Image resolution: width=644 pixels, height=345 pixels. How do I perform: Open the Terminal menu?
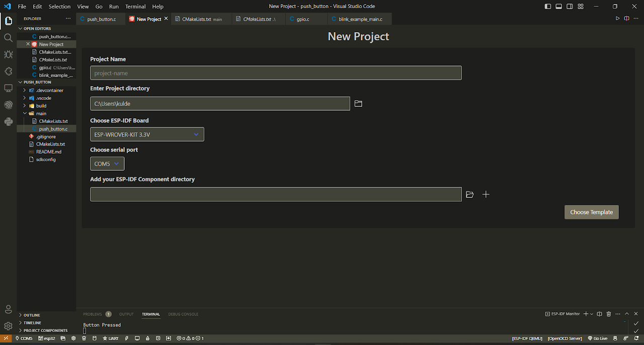pyautogui.click(x=135, y=7)
